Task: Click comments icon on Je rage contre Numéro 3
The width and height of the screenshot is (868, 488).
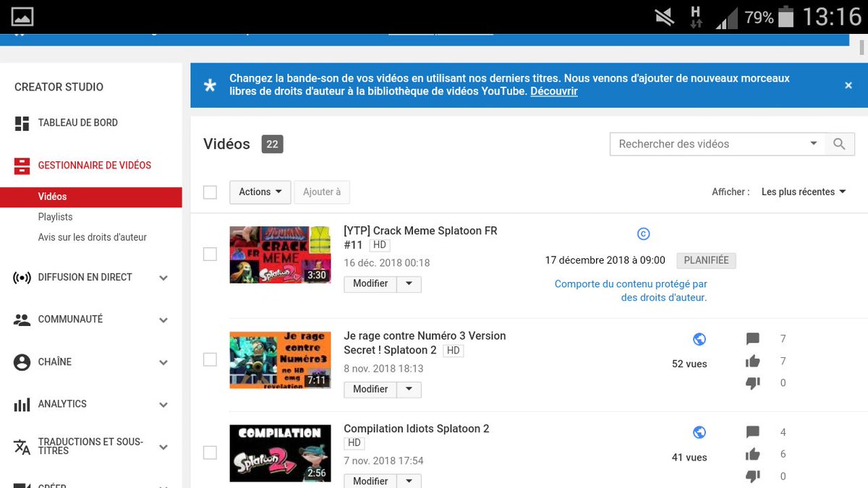Action: click(x=753, y=339)
